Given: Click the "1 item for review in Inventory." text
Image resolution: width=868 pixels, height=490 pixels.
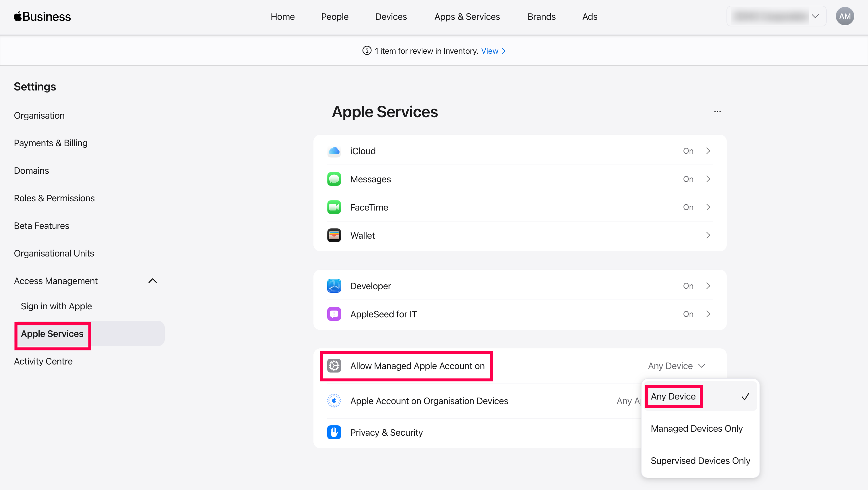Looking at the screenshot, I should 426,51.
